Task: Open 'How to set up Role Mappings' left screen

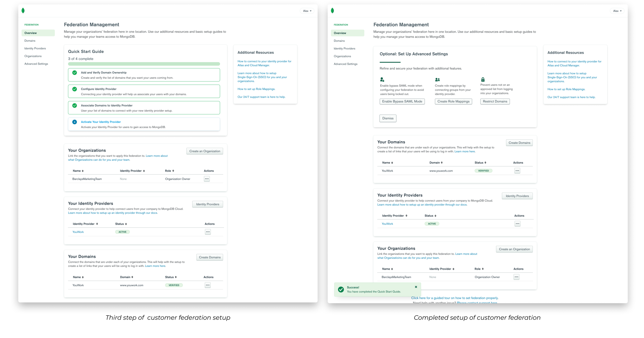Action: [x=256, y=89]
